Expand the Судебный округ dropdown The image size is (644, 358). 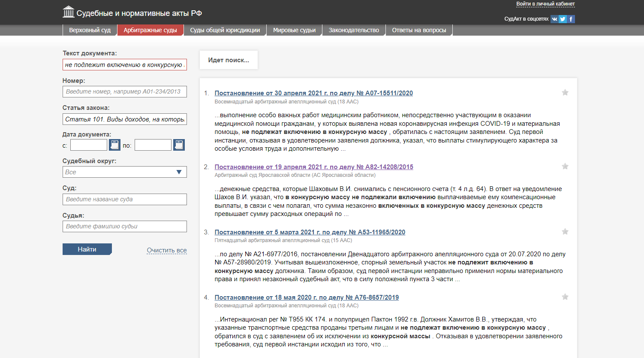(x=179, y=172)
